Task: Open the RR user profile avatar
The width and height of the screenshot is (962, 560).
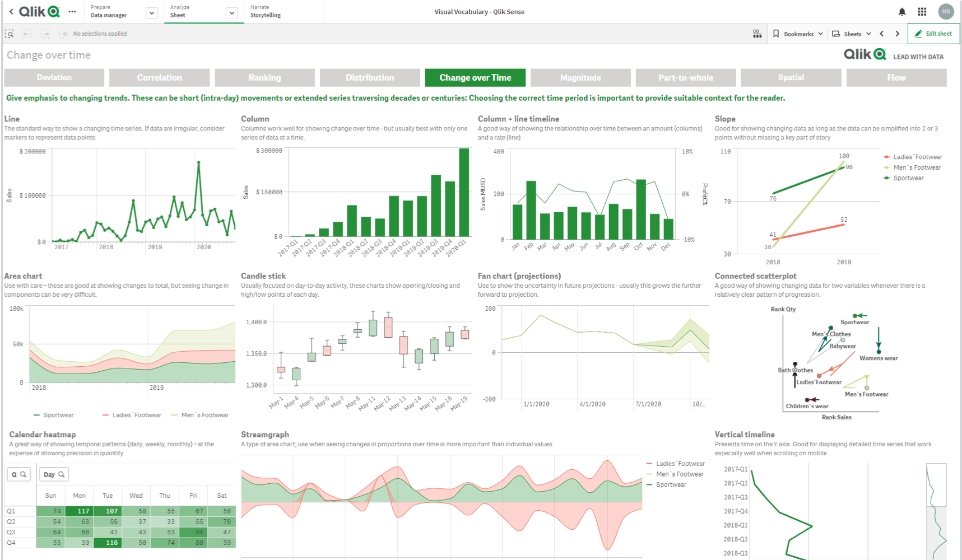Action: (x=946, y=12)
